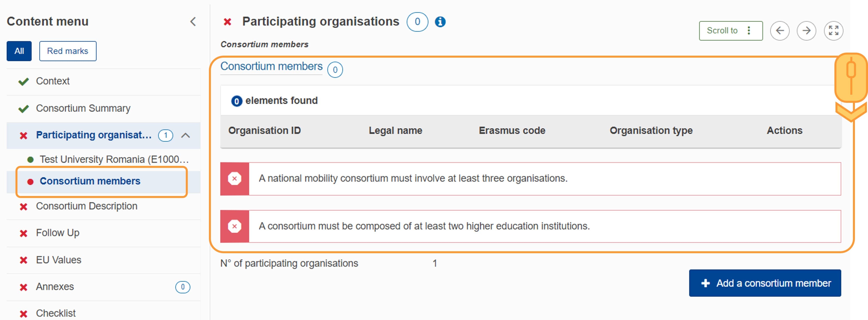Click the Actions column header
Screen dimensions: 868x320
click(784, 131)
